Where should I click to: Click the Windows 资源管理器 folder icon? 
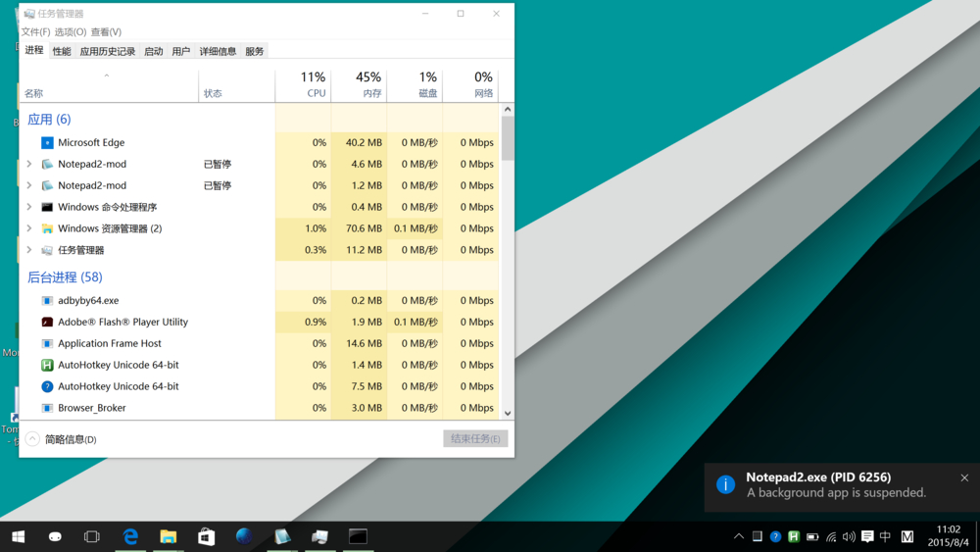click(x=47, y=228)
